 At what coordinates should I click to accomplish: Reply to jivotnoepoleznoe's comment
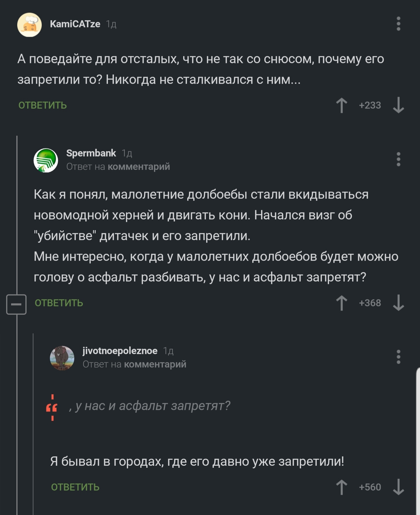pos(75,487)
